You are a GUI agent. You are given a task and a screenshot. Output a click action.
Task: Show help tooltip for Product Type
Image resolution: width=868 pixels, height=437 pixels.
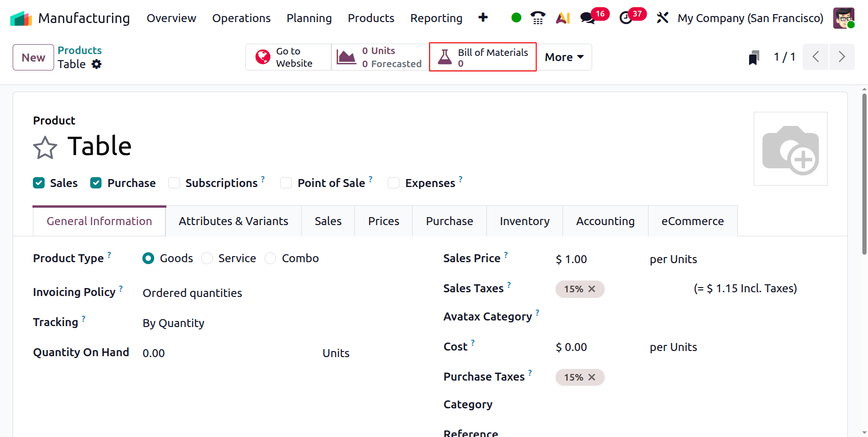click(109, 254)
